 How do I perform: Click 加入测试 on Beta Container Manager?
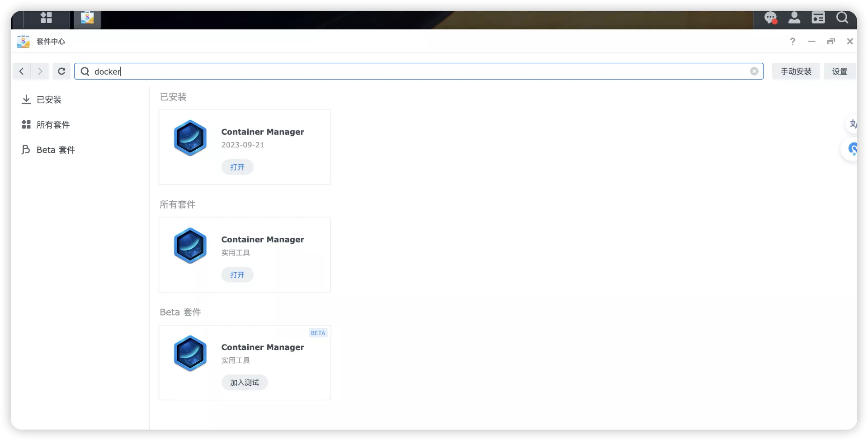pyautogui.click(x=245, y=382)
